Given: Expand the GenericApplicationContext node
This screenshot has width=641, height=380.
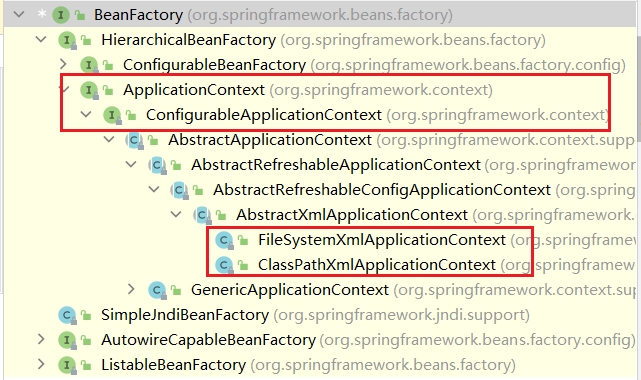Looking at the screenshot, I should [x=131, y=289].
